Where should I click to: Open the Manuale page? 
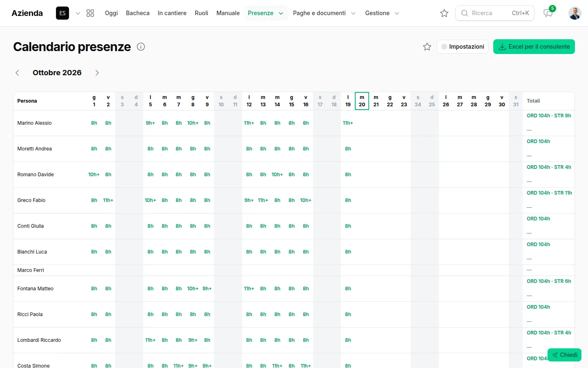(x=228, y=13)
